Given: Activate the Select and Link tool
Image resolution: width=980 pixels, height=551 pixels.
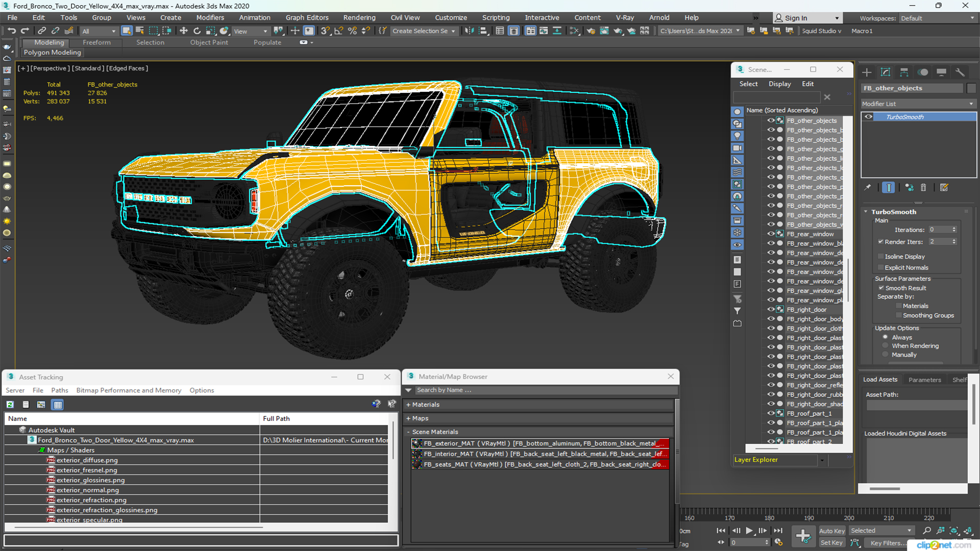Looking at the screenshot, I should (x=42, y=31).
